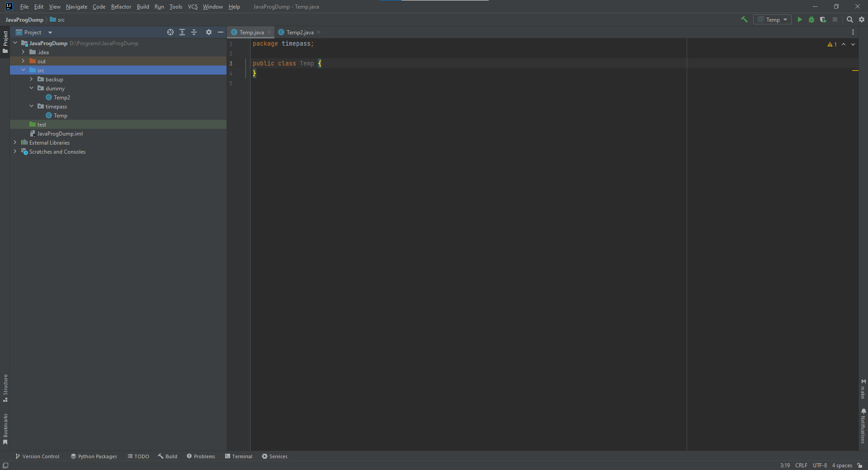
Task: Open editor tabs more options menu
Action: coord(853,32)
